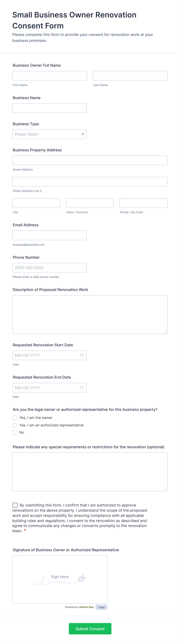The image size is (178, 644).
Task: Click the Business Name text field
Action: pyautogui.click(x=49, y=108)
